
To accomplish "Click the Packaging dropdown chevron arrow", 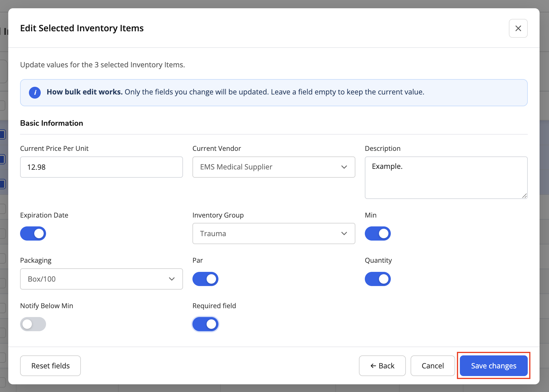I will click(171, 279).
